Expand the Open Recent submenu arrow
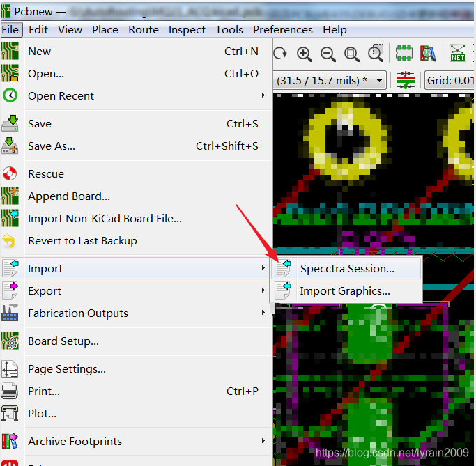The width and height of the screenshot is (476, 466). (263, 95)
